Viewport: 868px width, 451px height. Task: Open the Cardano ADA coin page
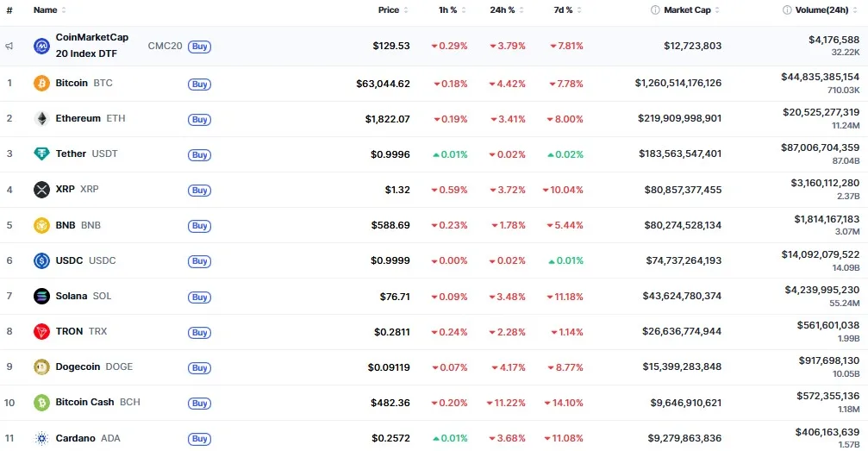point(87,438)
